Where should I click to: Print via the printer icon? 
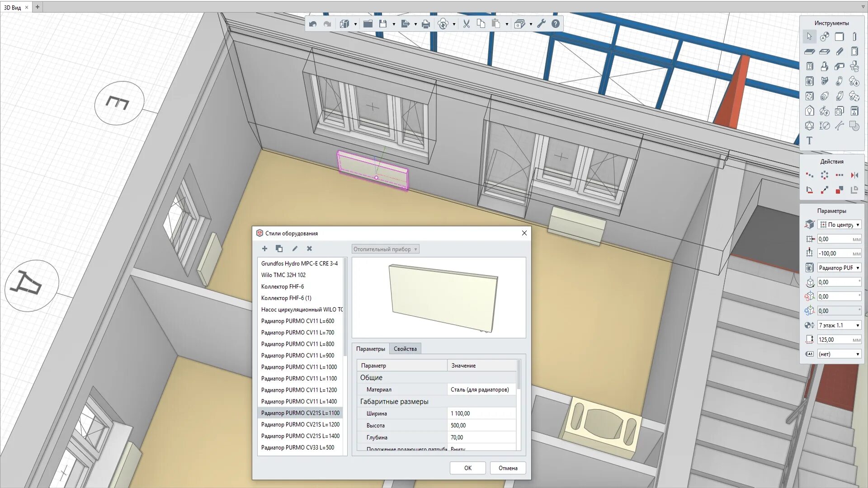(x=425, y=24)
